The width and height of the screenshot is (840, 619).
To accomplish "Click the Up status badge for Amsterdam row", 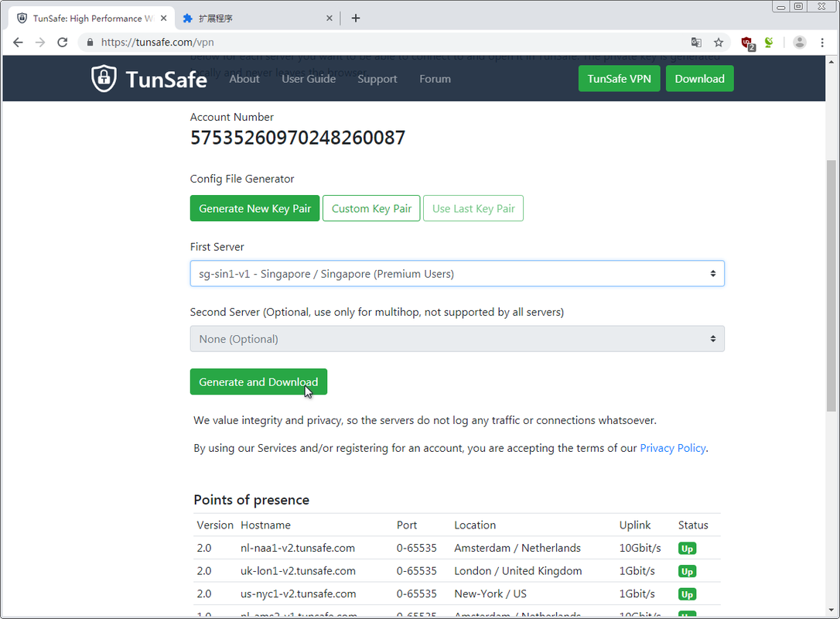I will [x=687, y=549].
